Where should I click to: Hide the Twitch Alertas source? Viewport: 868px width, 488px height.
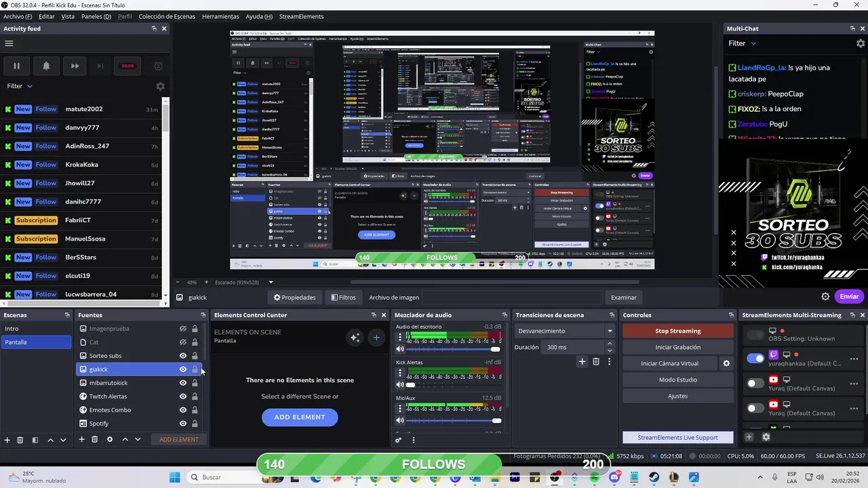[x=182, y=396]
